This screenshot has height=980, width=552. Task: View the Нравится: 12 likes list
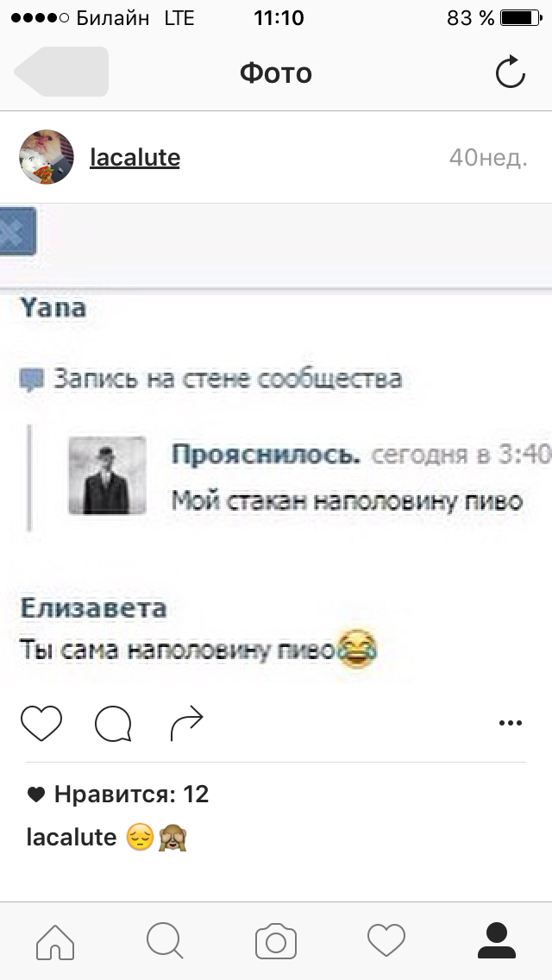pyautogui.click(x=118, y=795)
